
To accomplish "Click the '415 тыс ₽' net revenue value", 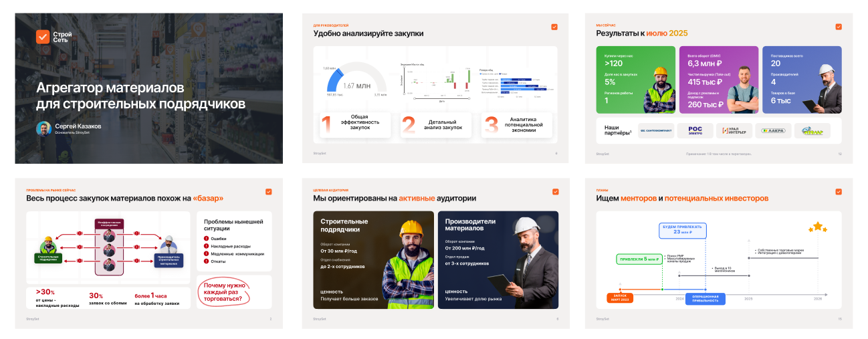I will click(706, 82).
